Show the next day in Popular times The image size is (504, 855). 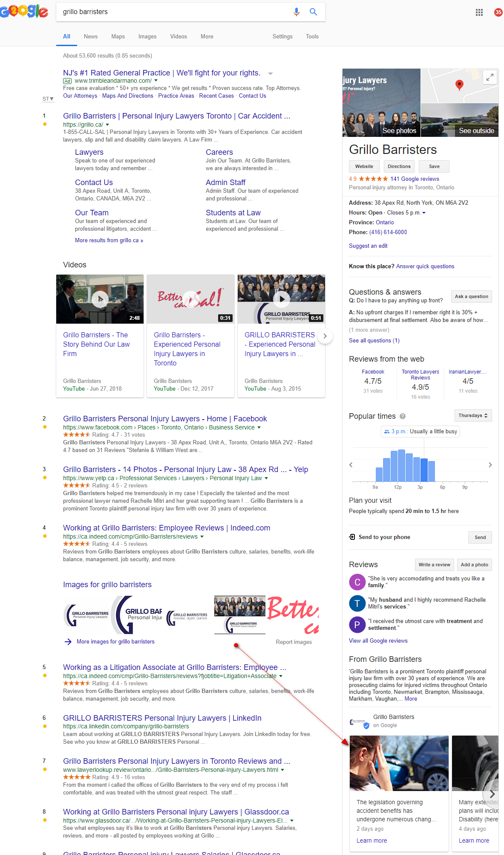490,465
